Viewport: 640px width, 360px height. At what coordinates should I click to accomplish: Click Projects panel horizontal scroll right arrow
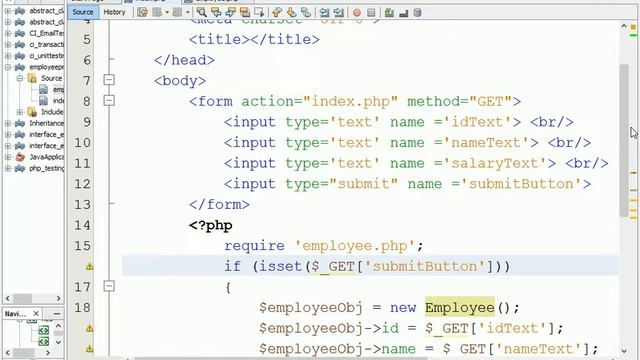pyautogui.click(x=58, y=298)
